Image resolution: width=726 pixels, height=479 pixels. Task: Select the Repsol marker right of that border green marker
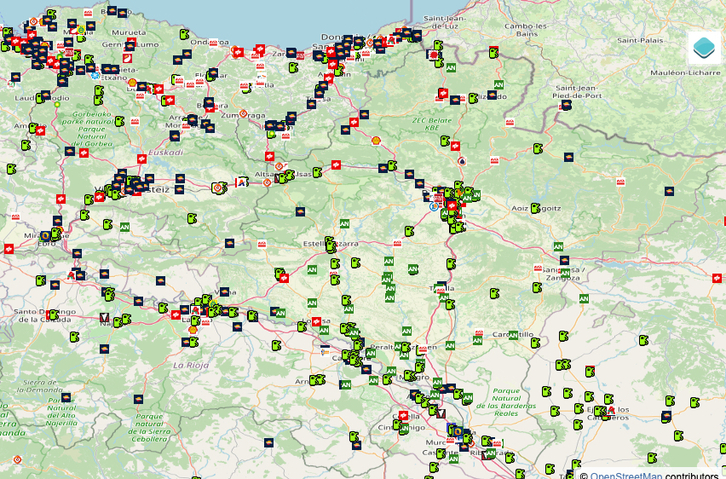pyautogui.click(x=569, y=157)
